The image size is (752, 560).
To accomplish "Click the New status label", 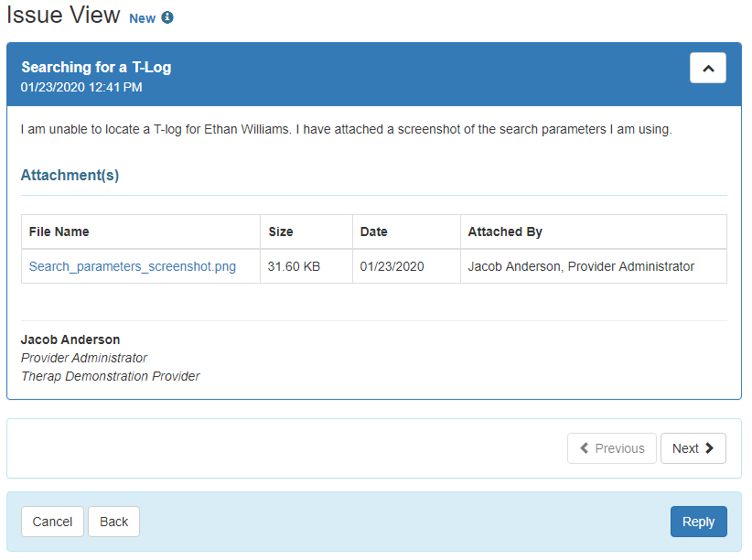I will tap(142, 17).
